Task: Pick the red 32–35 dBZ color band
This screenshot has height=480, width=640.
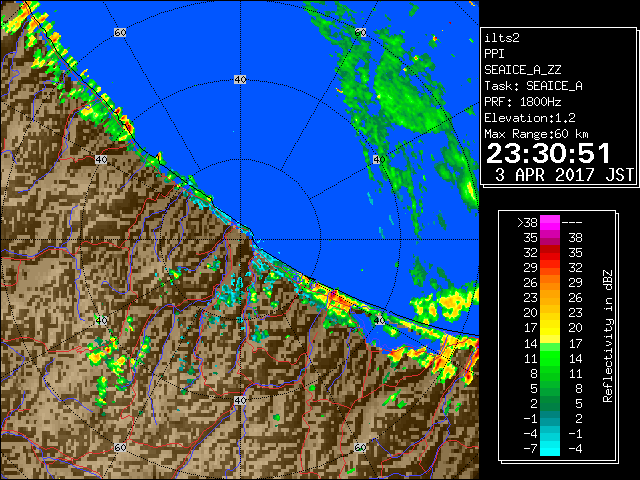Action: click(550, 253)
